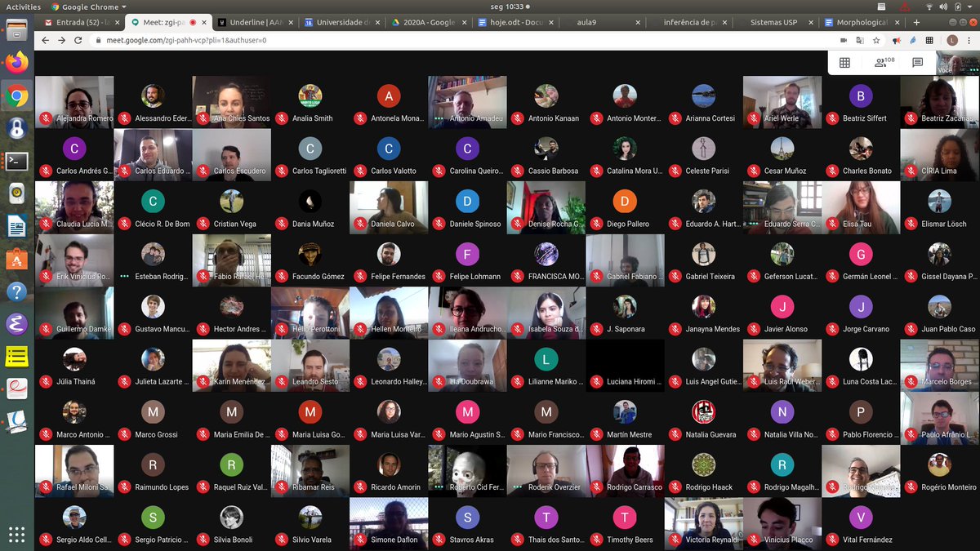Click Stavros Akras' participant tile

click(x=468, y=523)
